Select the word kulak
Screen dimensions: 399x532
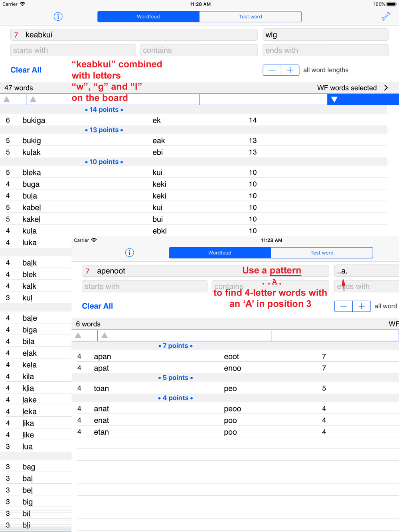(x=32, y=152)
